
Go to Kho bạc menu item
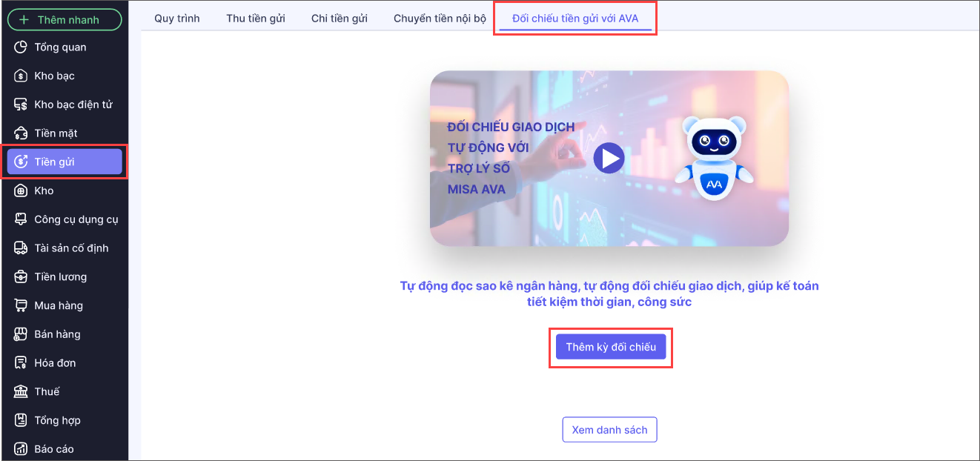click(x=64, y=76)
